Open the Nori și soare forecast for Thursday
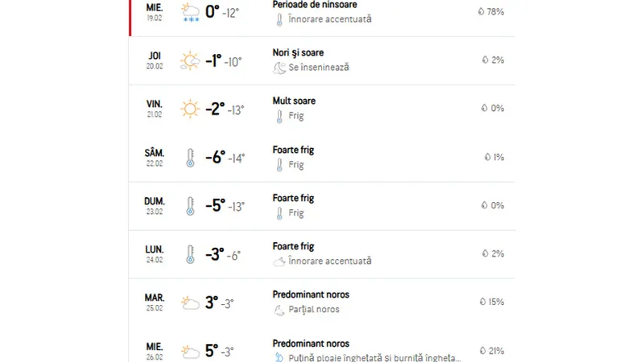Viewport: 644px width, 362px height. pyautogui.click(x=298, y=52)
